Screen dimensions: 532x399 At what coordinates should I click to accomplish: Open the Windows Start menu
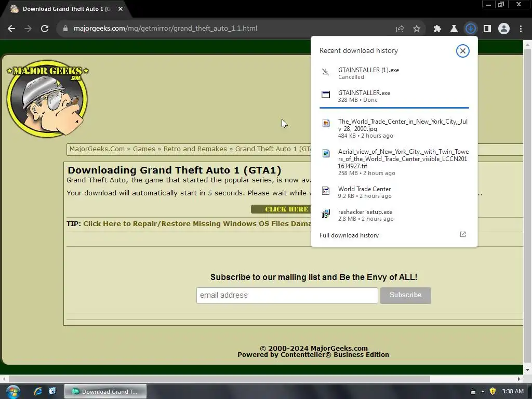13,392
